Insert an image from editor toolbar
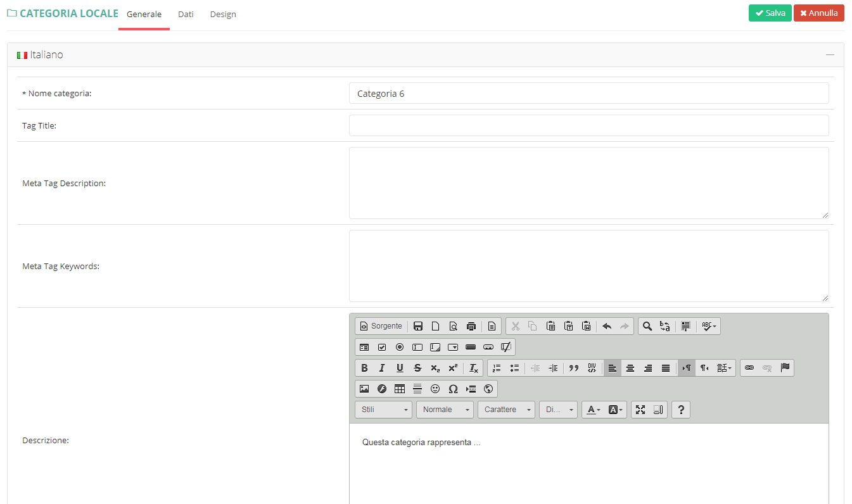The height and width of the screenshot is (504, 852). (364, 389)
